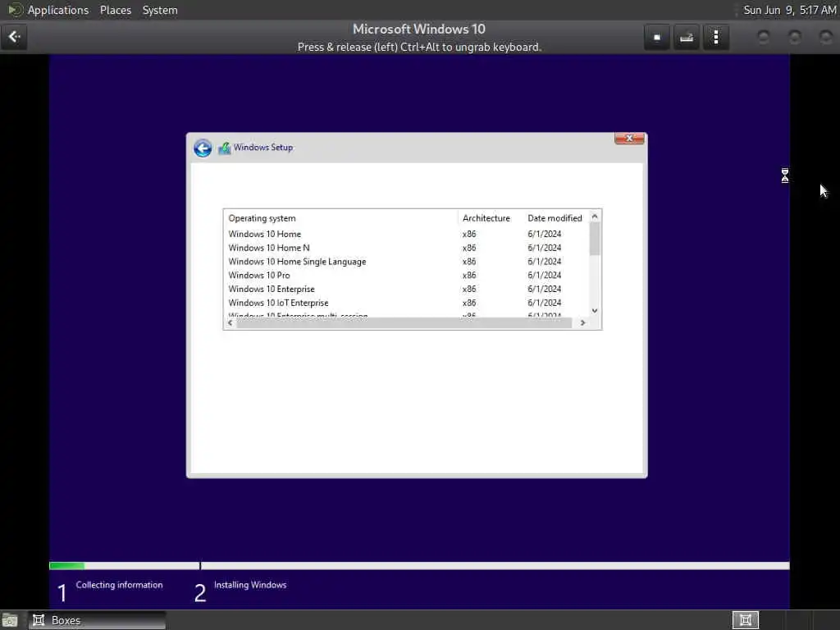This screenshot has height=630, width=840.
Task: Click the list's scroll down arrow
Action: [595, 311]
